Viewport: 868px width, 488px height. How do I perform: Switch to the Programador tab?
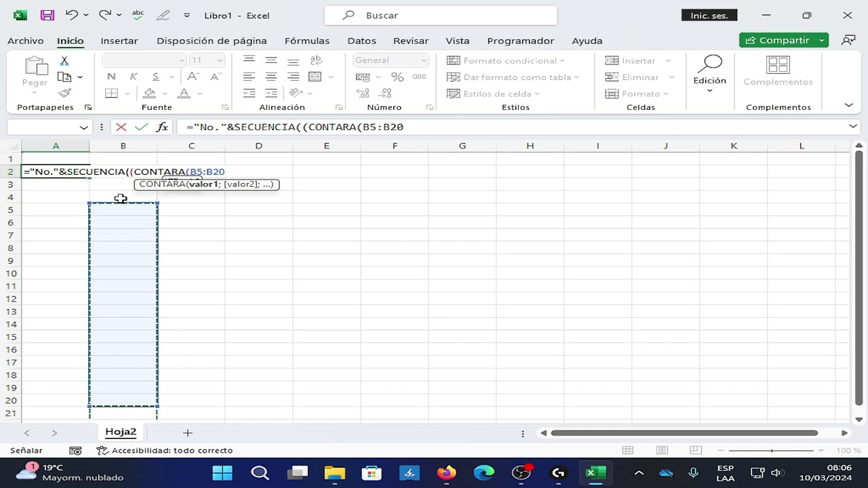coord(521,41)
